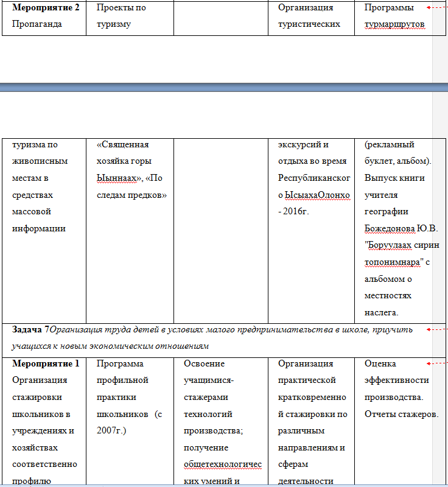This screenshot has width=448, height=487.
Task: Click the text "Отчеты стажеров."
Action: point(401,415)
